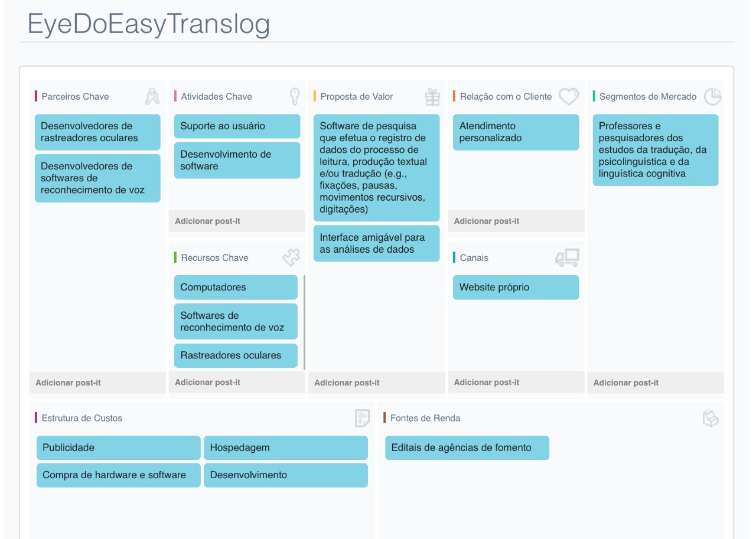Add a post-it under Parceiros Chave
This screenshot has height=539, width=756.
pyautogui.click(x=69, y=383)
